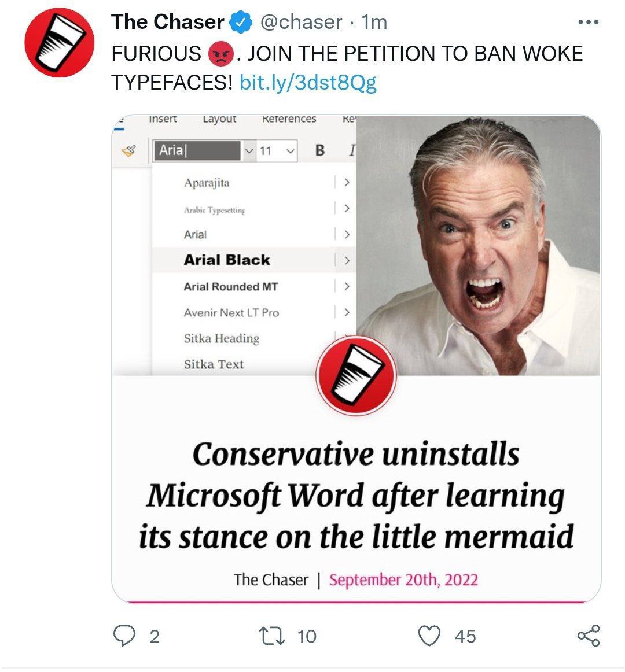The image size is (625, 672).
Task: Open the bit.ly/3dst8Qg link
Action: pos(308,82)
